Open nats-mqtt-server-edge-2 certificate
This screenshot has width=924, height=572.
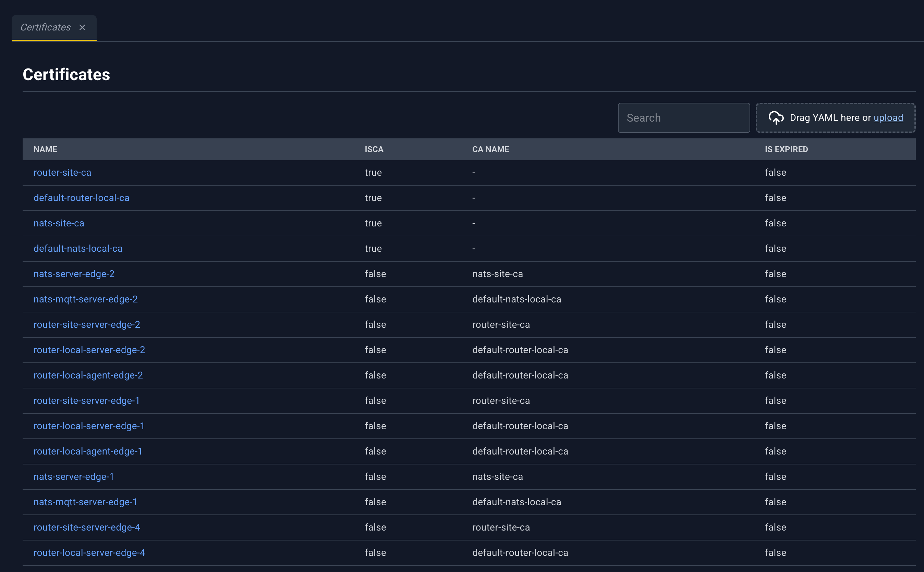click(86, 299)
